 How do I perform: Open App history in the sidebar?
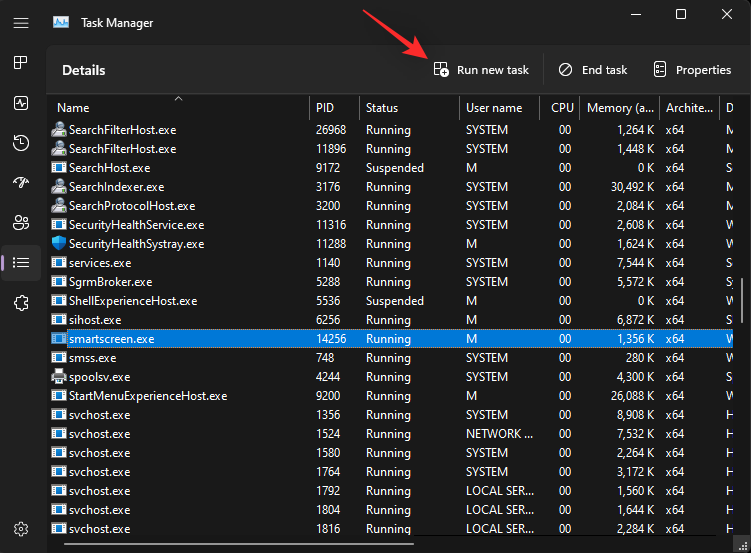[21, 143]
